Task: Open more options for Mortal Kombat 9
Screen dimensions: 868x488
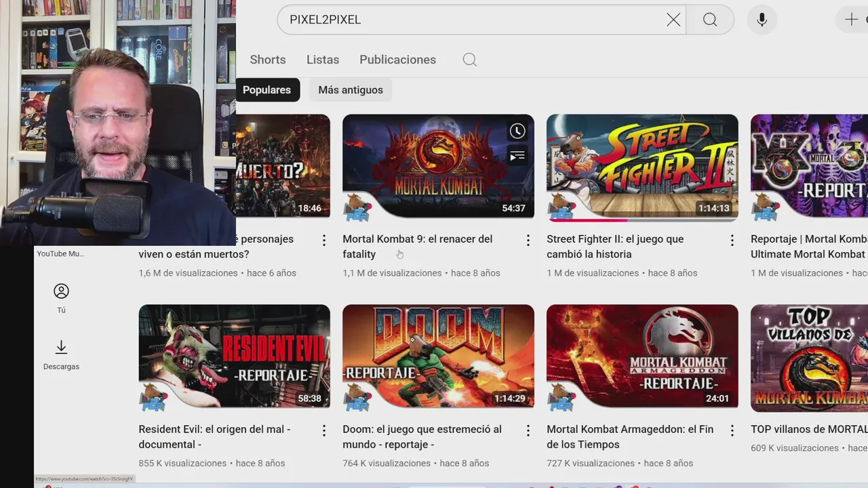Action: [x=528, y=240]
